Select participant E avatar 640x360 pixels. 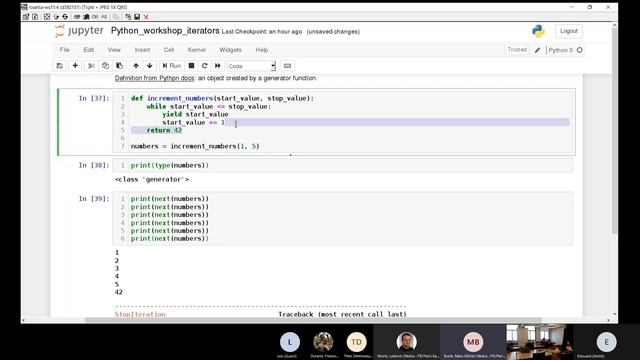point(606,342)
